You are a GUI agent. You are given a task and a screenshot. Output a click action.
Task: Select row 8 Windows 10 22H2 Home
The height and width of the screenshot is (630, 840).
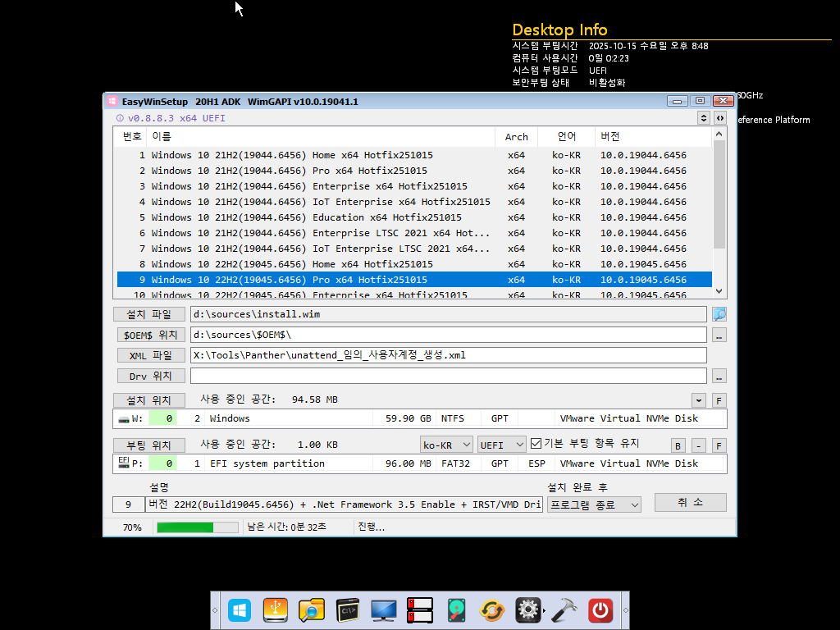(414, 263)
